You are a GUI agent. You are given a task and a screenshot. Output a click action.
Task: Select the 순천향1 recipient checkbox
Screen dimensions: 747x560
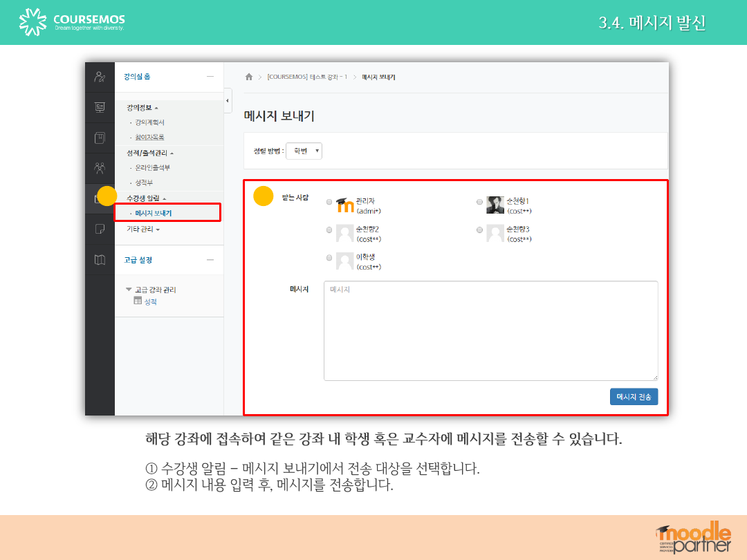pyautogui.click(x=479, y=203)
